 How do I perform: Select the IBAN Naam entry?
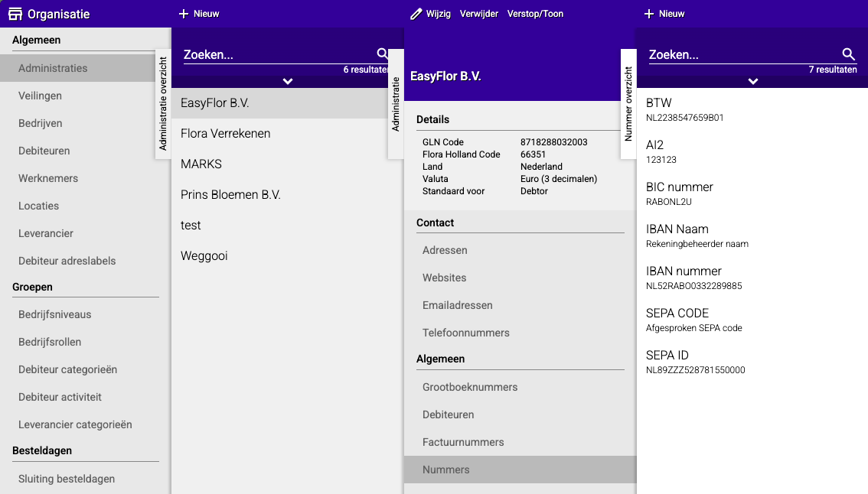point(752,236)
